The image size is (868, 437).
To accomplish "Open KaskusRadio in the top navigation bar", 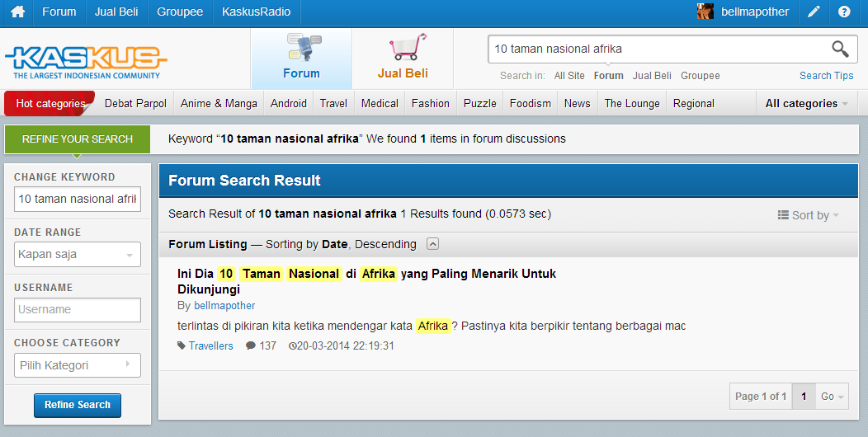I will click(257, 12).
